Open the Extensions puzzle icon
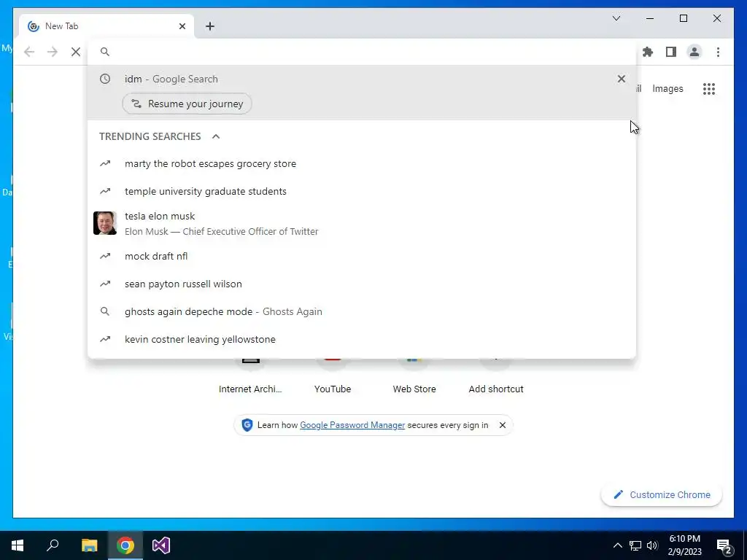The height and width of the screenshot is (560, 747). point(648,52)
